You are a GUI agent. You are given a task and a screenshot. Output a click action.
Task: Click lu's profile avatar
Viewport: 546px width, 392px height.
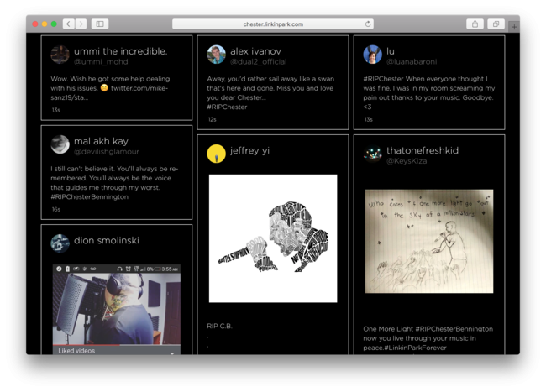373,55
